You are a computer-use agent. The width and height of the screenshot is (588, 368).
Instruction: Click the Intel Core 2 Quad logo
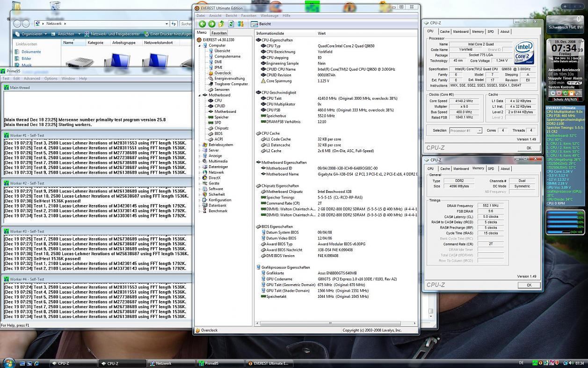point(524,52)
